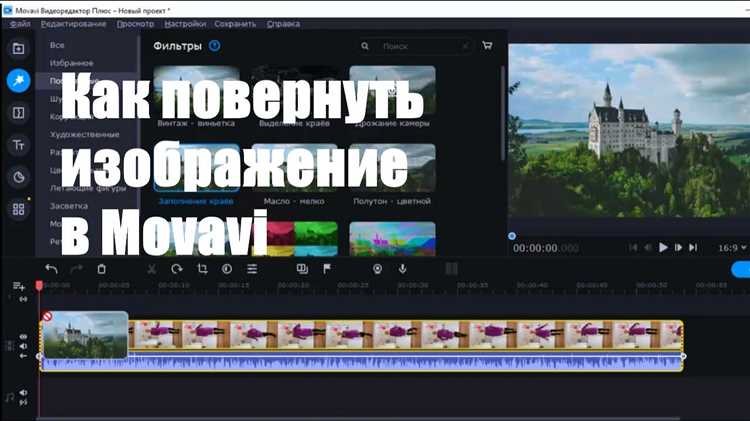Open the 16:9 aspect ratio dropdown
This screenshot has height=421, width=750.
tap(732, 248)
